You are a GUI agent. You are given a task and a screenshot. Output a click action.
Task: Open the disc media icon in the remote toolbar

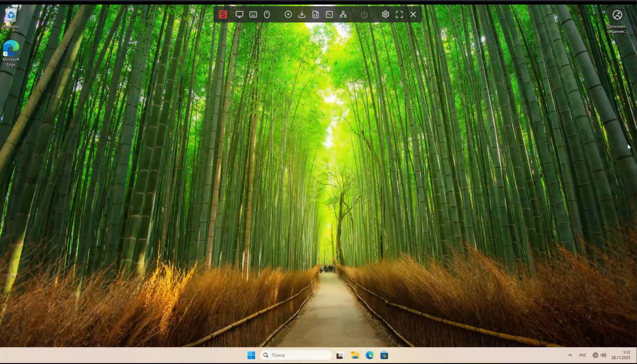(288, 15)
